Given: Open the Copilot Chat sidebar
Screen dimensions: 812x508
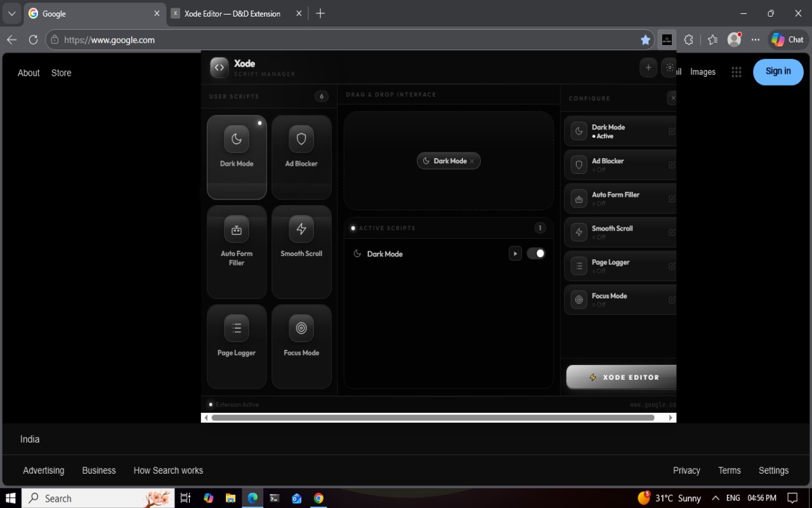Looking at the screenshot, I should pyautogui.click(x=787, y=39).
